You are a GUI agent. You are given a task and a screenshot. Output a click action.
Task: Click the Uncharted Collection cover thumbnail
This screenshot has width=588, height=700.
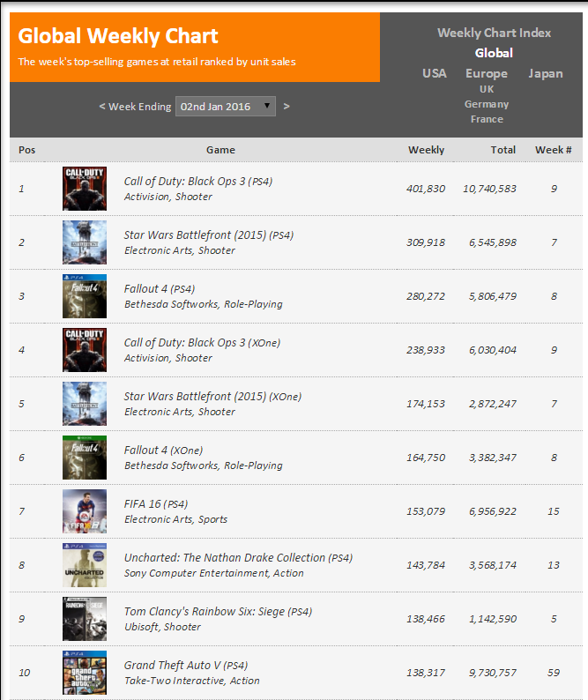(x=85, y=565)
